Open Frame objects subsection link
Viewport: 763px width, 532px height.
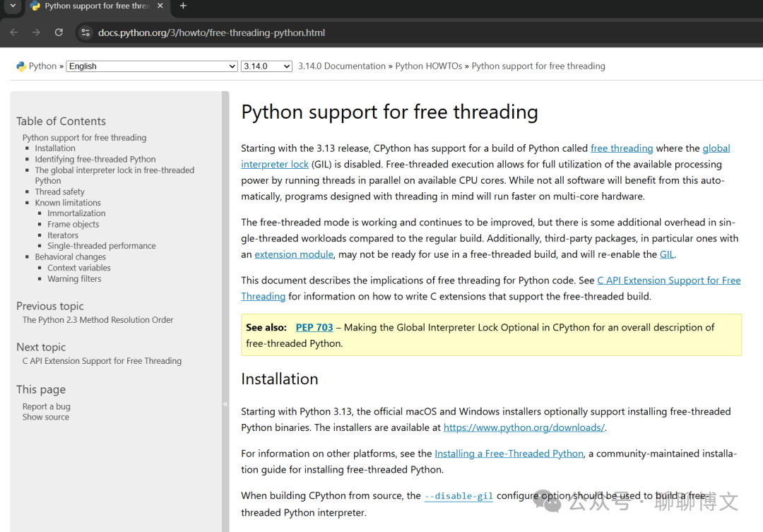[73, 225]
